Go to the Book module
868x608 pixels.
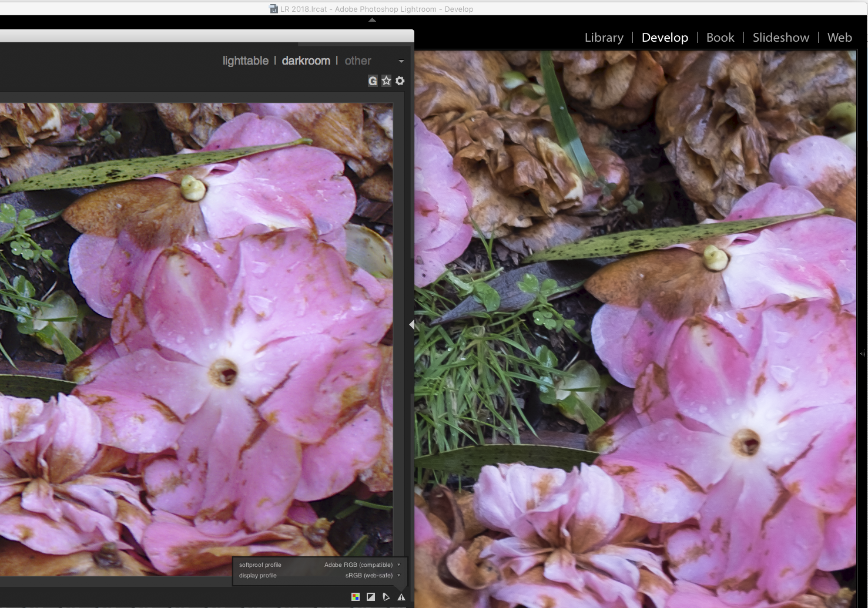[x=720, y=38]
